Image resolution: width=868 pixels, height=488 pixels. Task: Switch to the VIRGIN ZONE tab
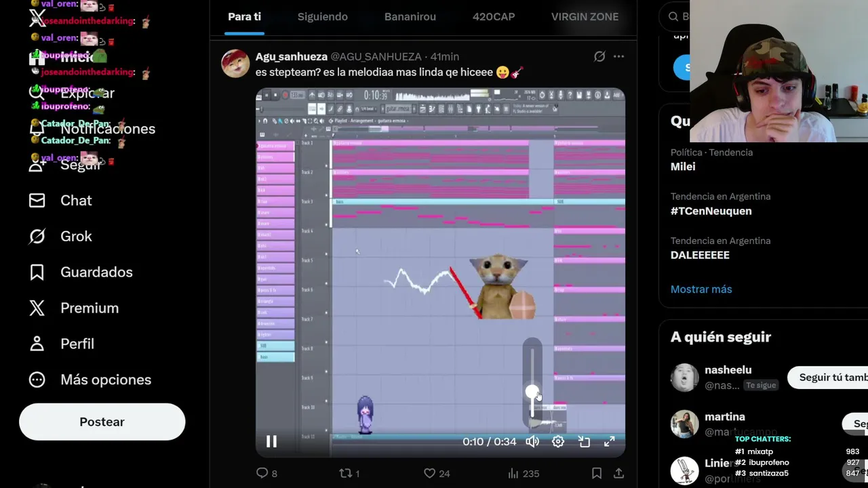(585, 17)
